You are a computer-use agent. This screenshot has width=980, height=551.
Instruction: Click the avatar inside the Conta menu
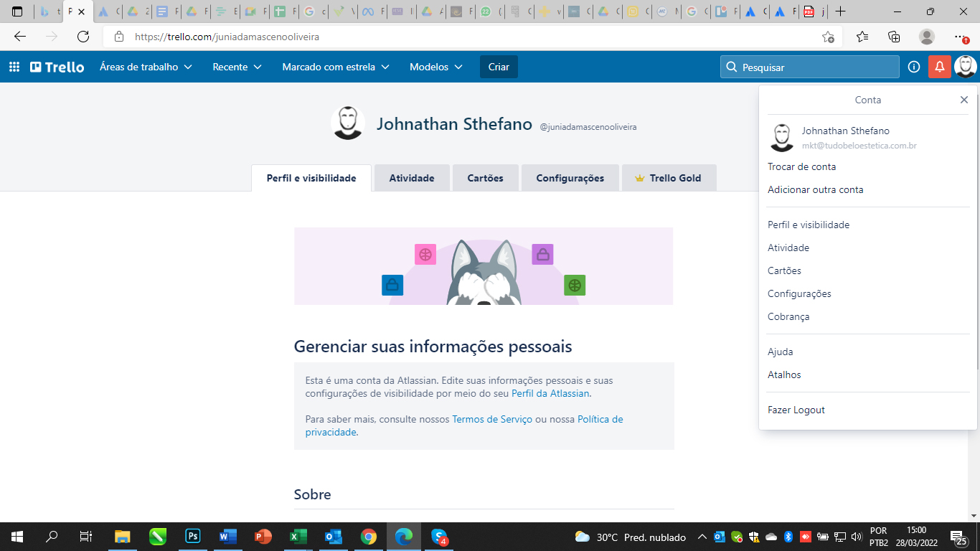pyautogui.click(x=781, y=138)
